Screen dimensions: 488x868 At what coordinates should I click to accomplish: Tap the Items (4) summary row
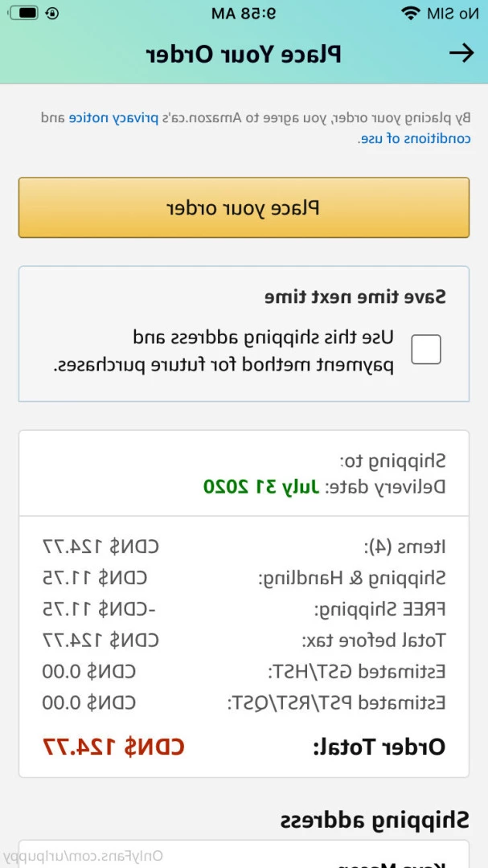click(x=244, y=547)
